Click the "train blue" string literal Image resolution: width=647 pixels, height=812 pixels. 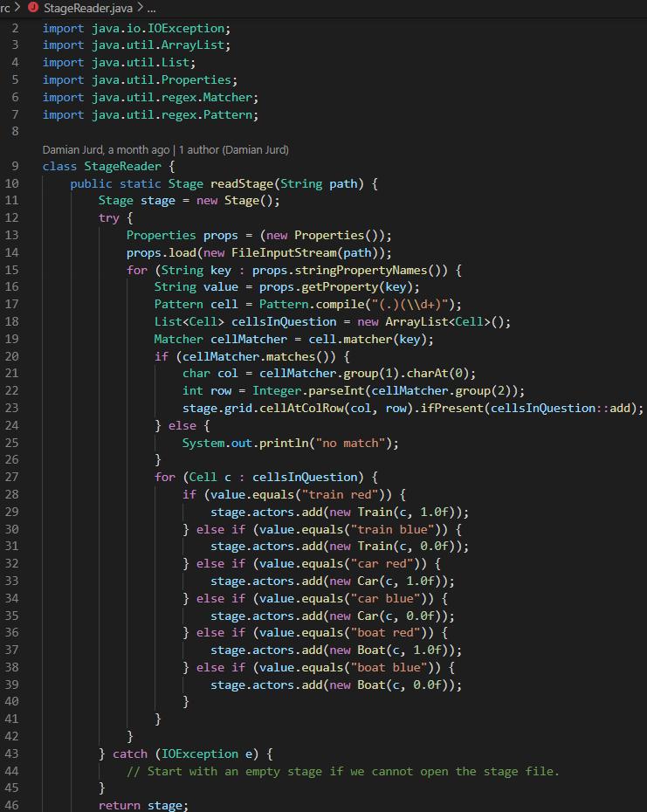click(392, 529)
